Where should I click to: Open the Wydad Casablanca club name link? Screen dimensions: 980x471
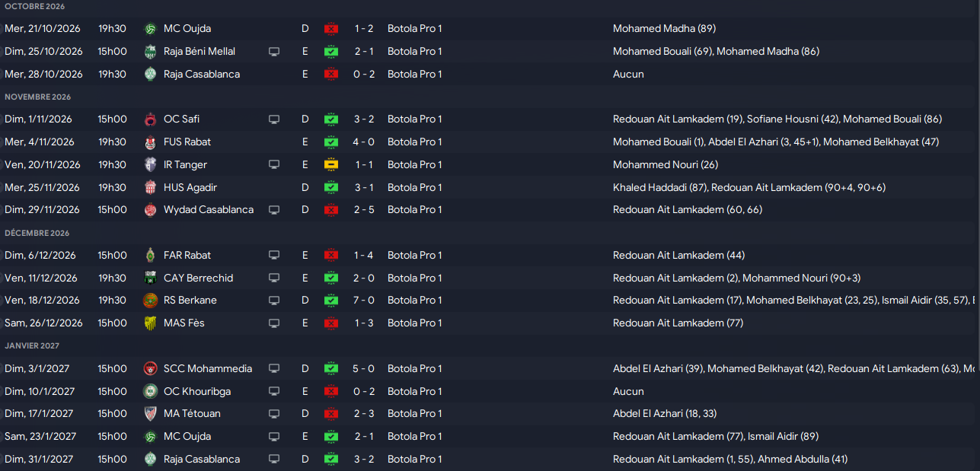pos(209,210)
